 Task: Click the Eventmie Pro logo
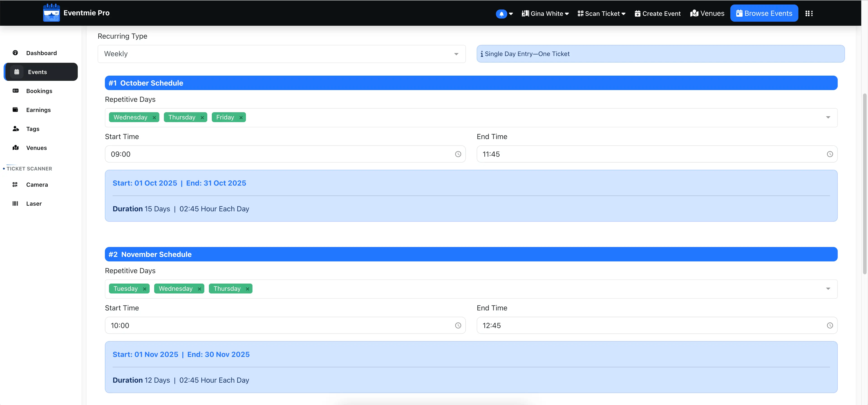point(52,13)
